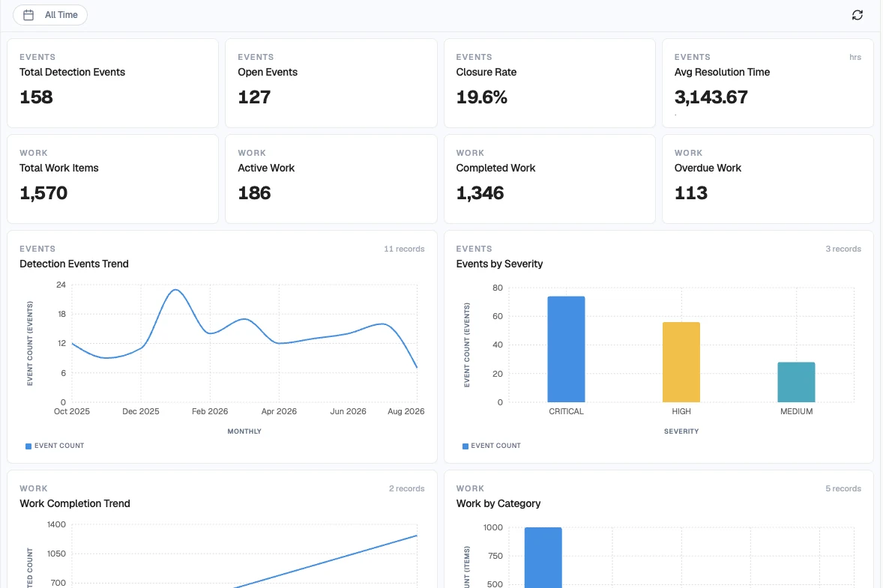This screenshot has height=588, width=883.
Task: Click the Avg Resolution Time 3,143.67 value
Action: pyautogui.click(x=711, y=97)
